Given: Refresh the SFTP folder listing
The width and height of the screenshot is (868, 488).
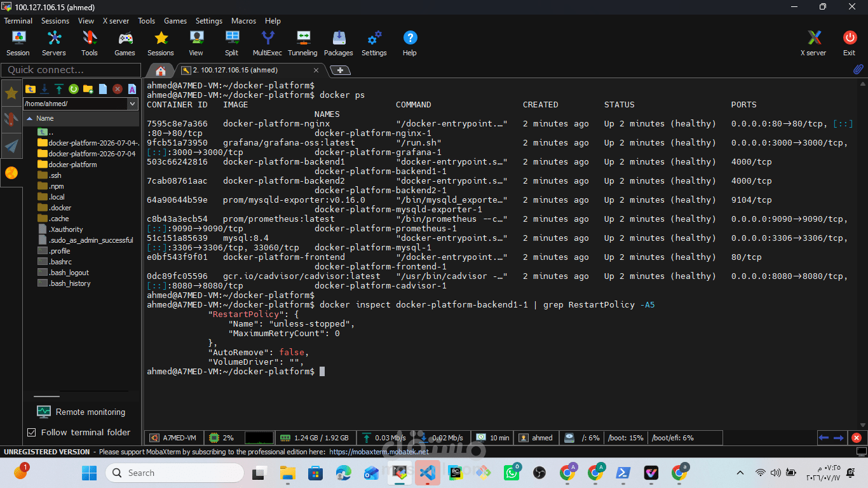Looking at the screenshot, I should [x=74, y=89].
